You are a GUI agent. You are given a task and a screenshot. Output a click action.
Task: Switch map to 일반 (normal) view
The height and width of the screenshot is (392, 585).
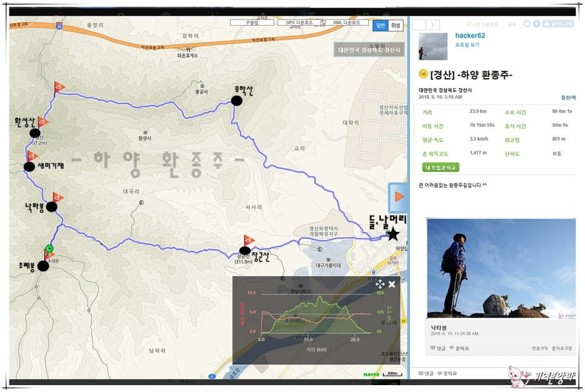point(380,26)
